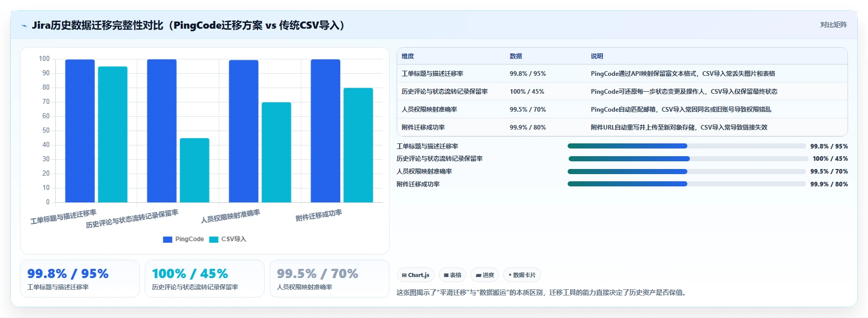The width and height of the screenshot is (868, 318).
Task: Click the y-axis tick label 100
Action: (45, 59)
